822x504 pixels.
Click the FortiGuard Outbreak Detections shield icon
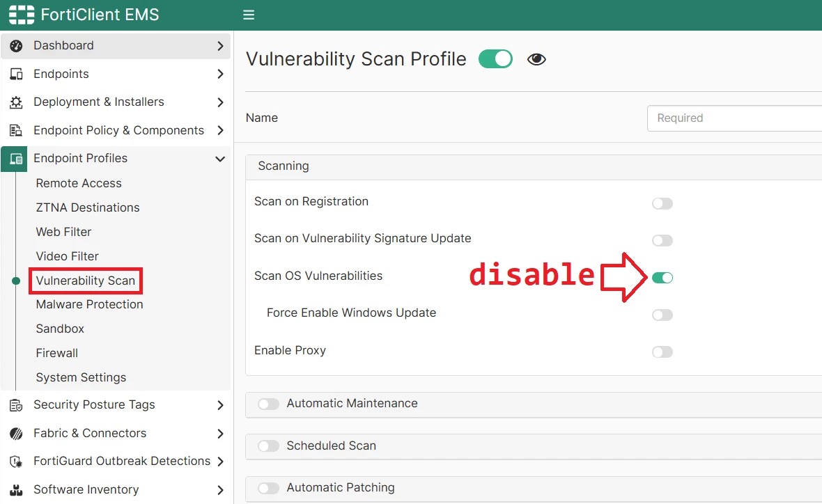point(16,461)
